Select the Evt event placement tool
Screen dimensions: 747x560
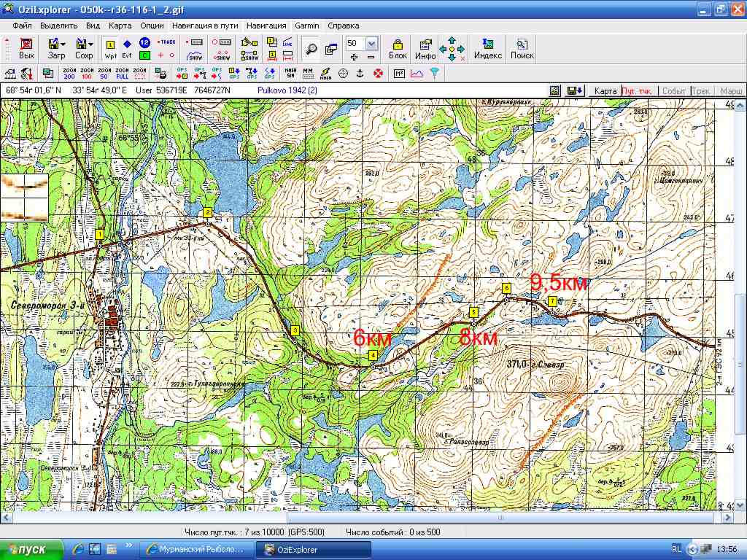[127, 49]
